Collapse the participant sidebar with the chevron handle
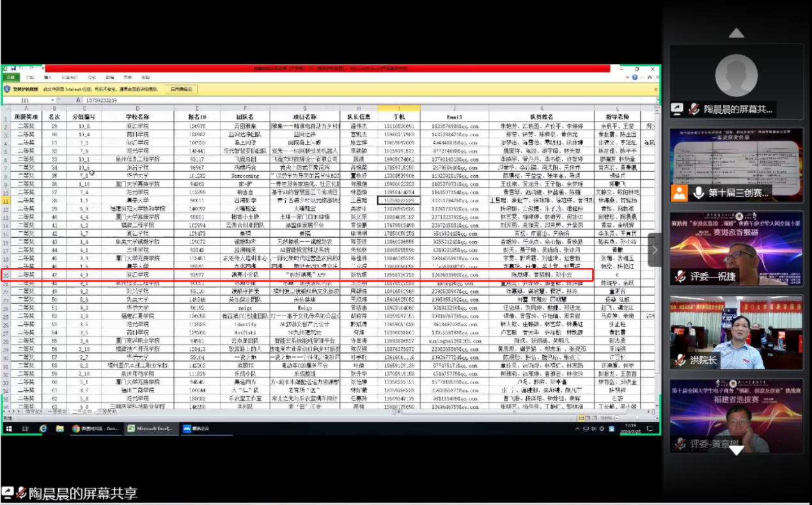This screenshot has height=505, width=812. 654,250
